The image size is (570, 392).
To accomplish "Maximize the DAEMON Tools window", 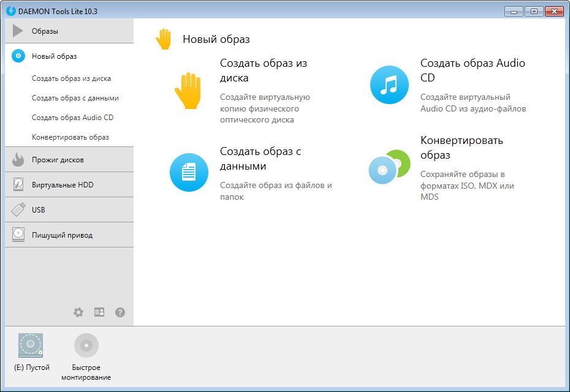I will (x=534, y=11).
